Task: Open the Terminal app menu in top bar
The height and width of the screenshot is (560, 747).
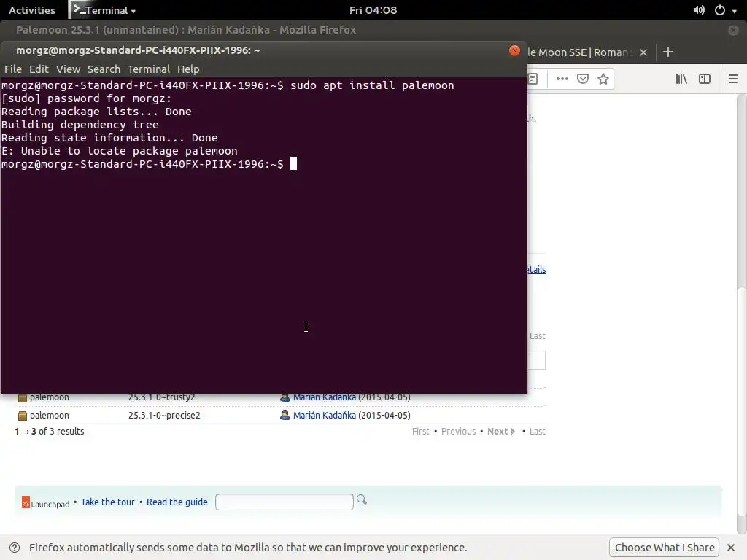Action: click(104, 10)
